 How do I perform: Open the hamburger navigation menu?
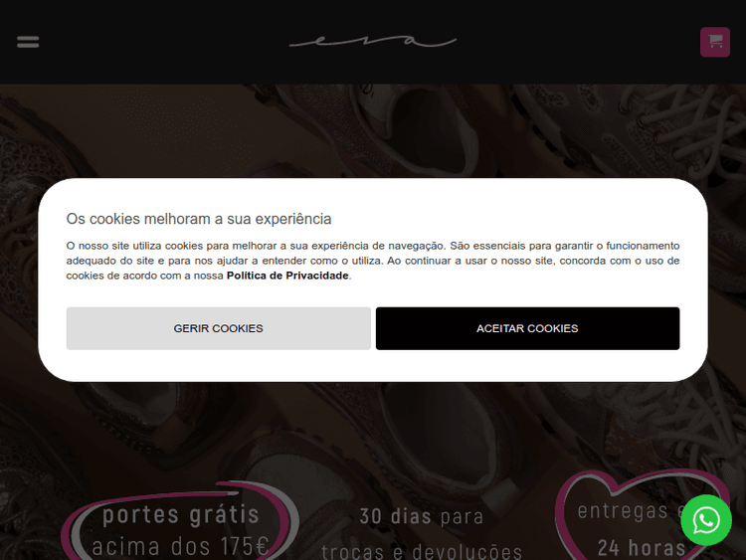pyautogui.click(x=28, y=42)
